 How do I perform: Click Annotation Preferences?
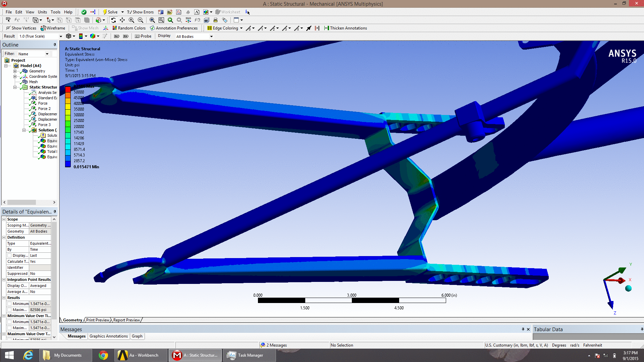click(174, 28)
